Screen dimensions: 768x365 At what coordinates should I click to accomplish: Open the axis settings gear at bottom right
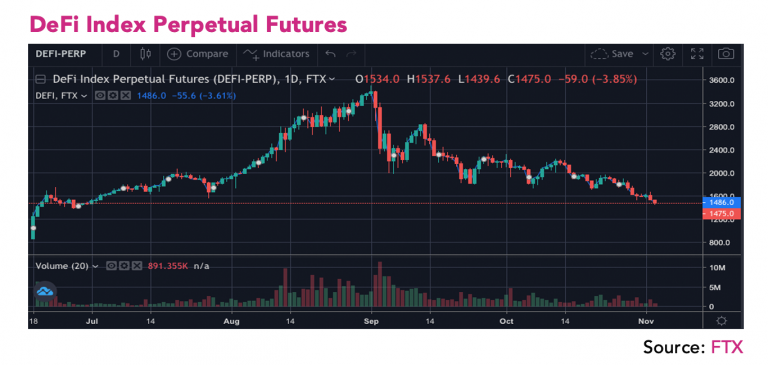pos(721,321)
